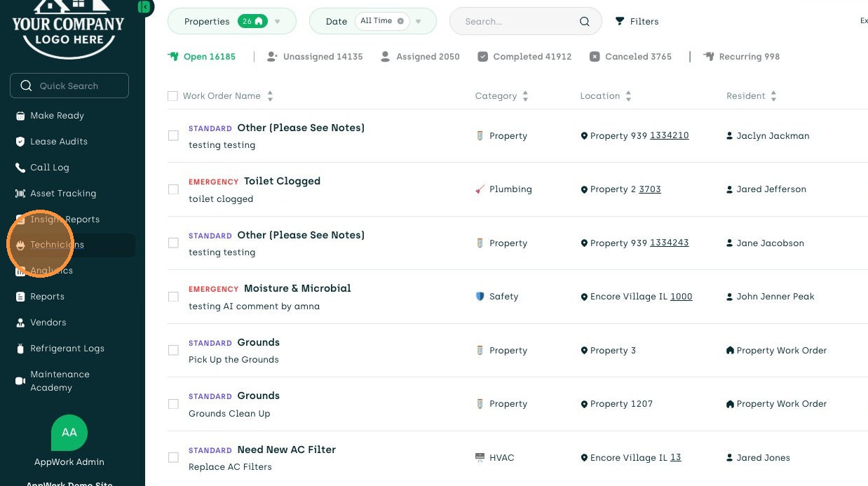This screenshot has width=868, height=486.
Task: Open the Moisture & Microbial work order
Action: point(297,288)
